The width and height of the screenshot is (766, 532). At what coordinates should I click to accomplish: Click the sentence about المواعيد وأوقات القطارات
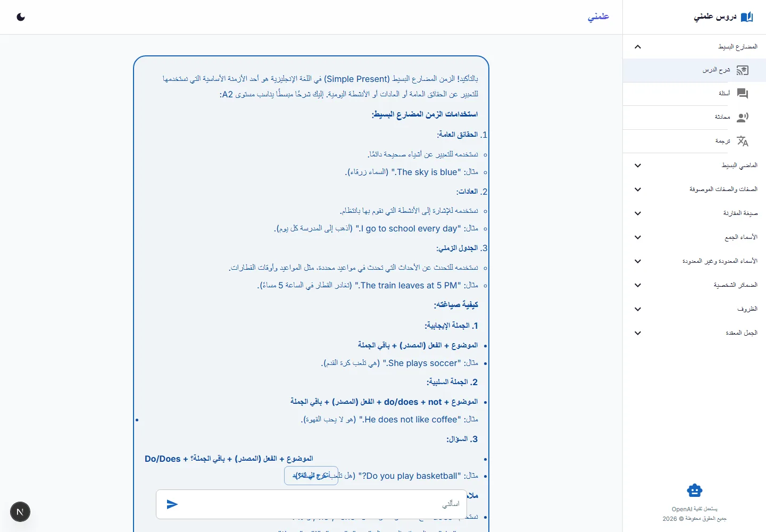click(354, 268)
